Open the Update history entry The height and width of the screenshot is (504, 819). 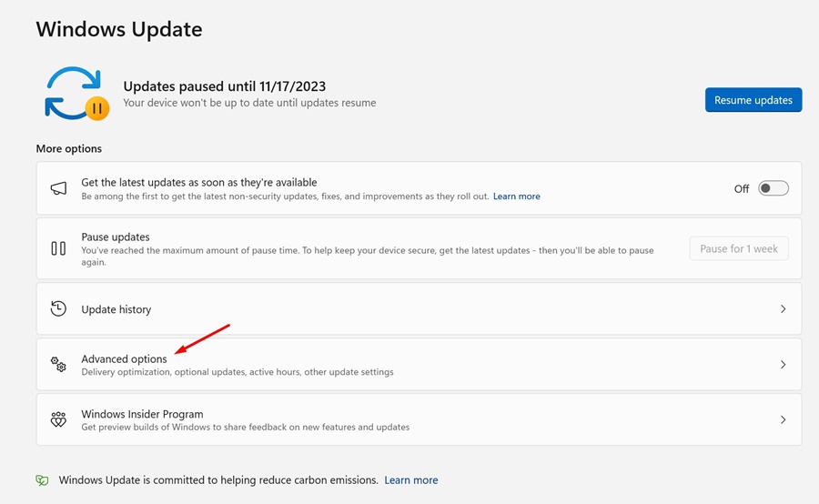[116, 309]
